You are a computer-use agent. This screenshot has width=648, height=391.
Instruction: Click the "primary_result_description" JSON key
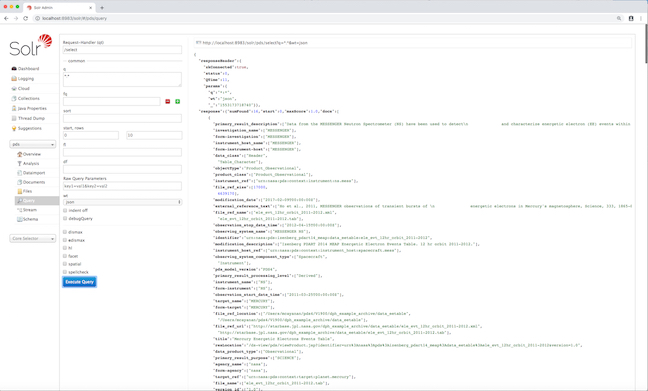pyautogui.click(x=246, y=124)
